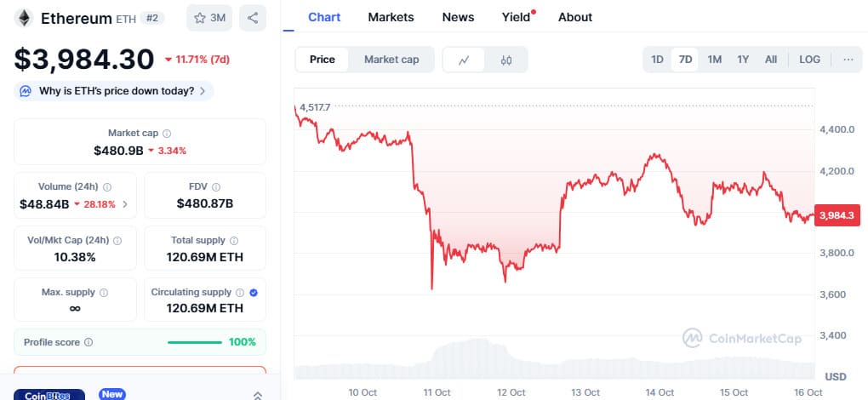This screenshot has height=400, width=868.
Task: Toggle chart to Price view
Action: [x=322, y=60]
